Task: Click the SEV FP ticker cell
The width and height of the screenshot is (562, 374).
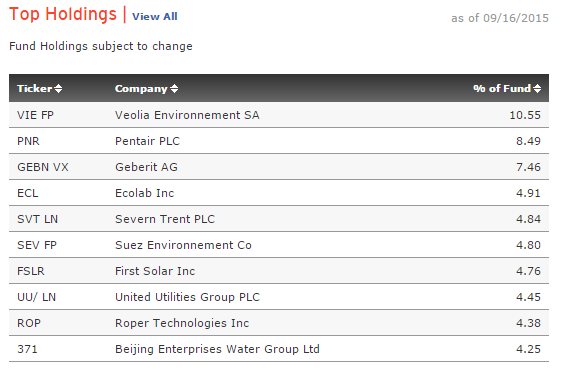Action: pos(37,245)
